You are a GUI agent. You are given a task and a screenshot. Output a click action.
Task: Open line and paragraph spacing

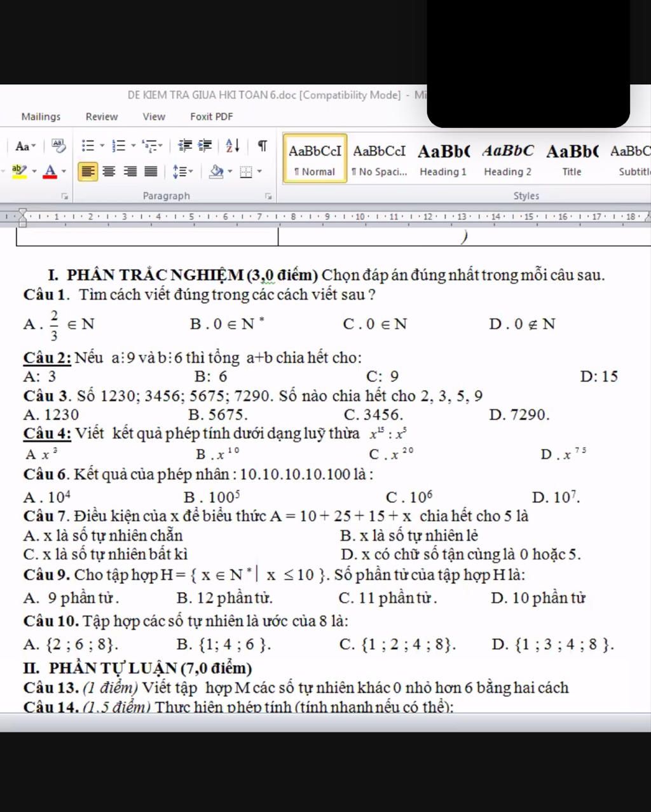click(182, 172)
